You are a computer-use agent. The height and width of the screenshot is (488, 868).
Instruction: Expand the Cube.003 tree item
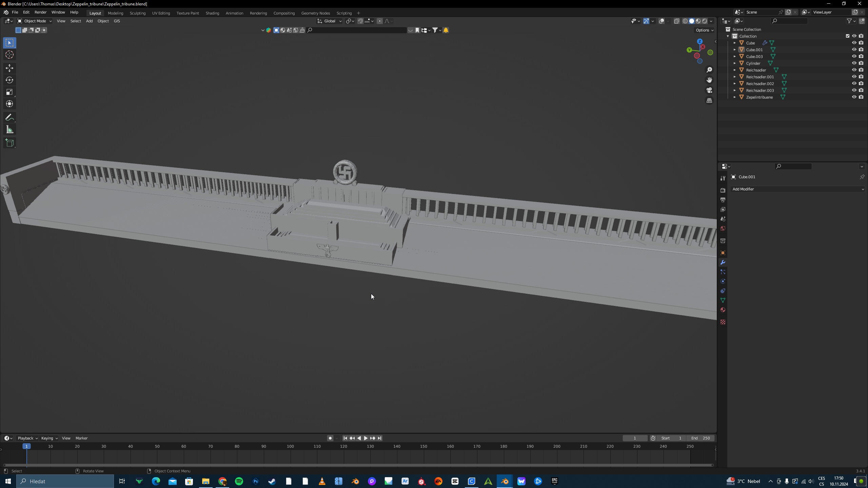735,56
